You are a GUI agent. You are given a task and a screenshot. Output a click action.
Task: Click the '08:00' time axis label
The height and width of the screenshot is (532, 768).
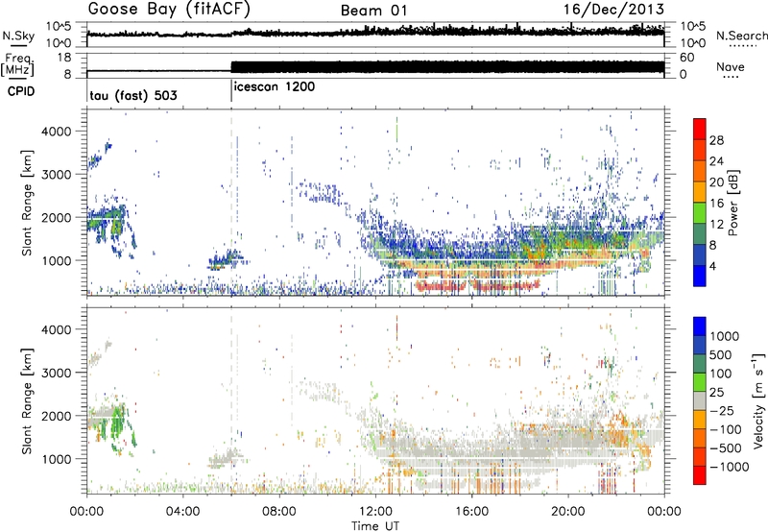click(x=279, y=512)
